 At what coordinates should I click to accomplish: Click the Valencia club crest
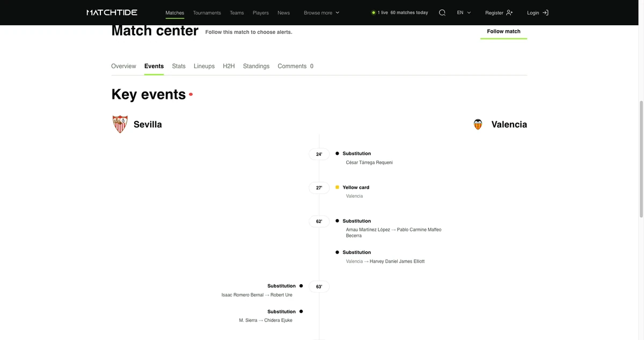point(478,124)
